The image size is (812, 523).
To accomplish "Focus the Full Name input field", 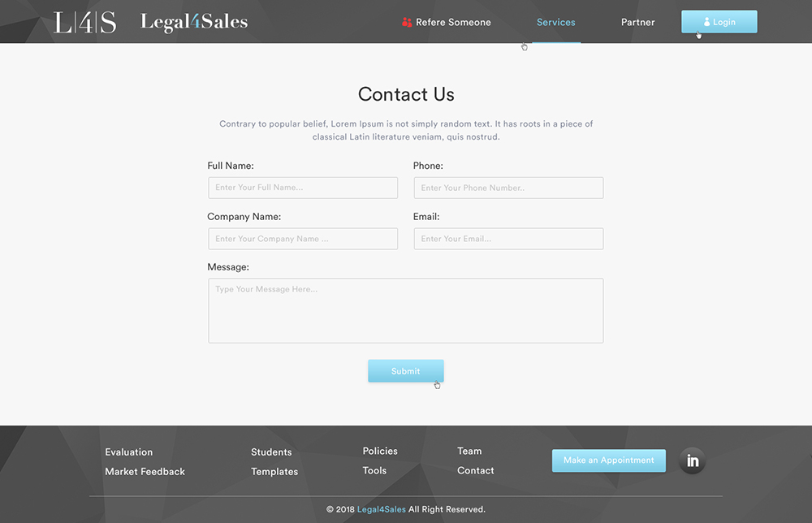I will pyautogui.click(x=303, y=188).
